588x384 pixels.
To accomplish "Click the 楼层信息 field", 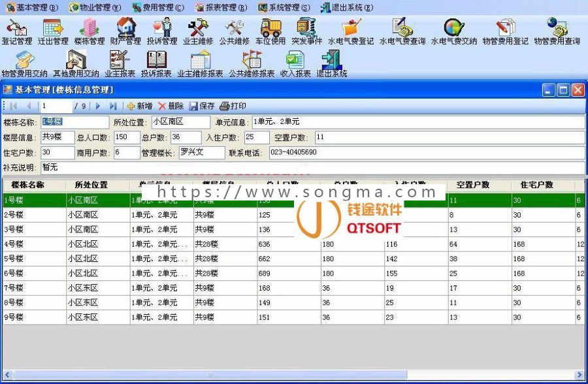I will point(57,137).
